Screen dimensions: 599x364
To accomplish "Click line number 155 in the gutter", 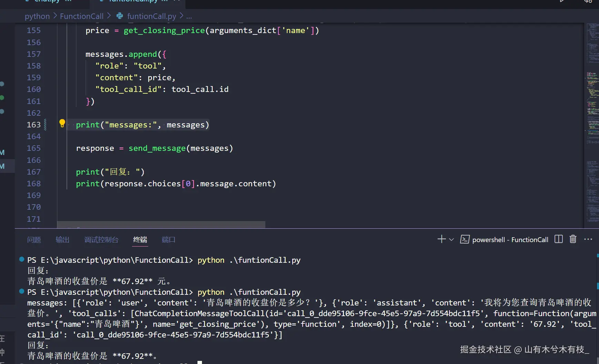I will (x=34, y=31).
